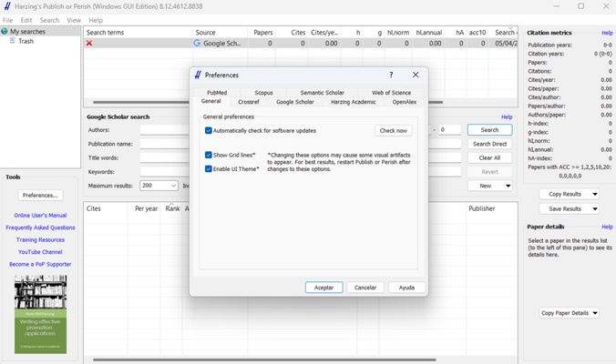
Task: Sort by the Search terms column header
Action: (138, 32)
